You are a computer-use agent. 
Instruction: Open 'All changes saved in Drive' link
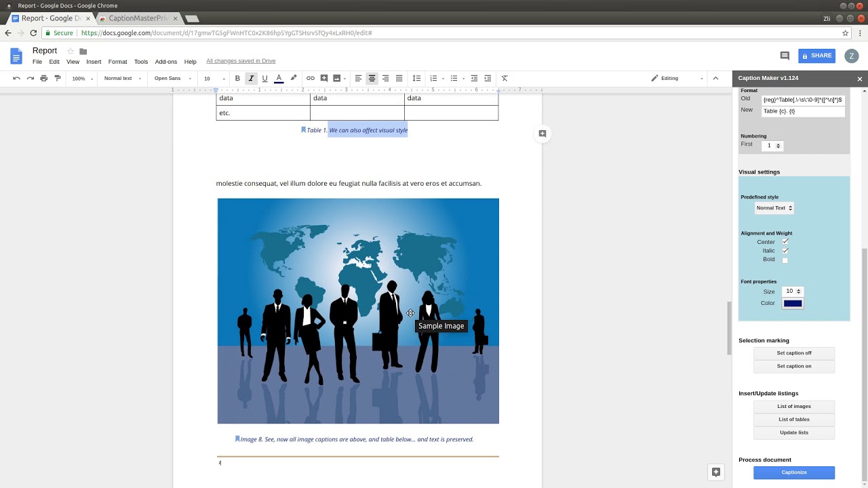coord(241,61)
